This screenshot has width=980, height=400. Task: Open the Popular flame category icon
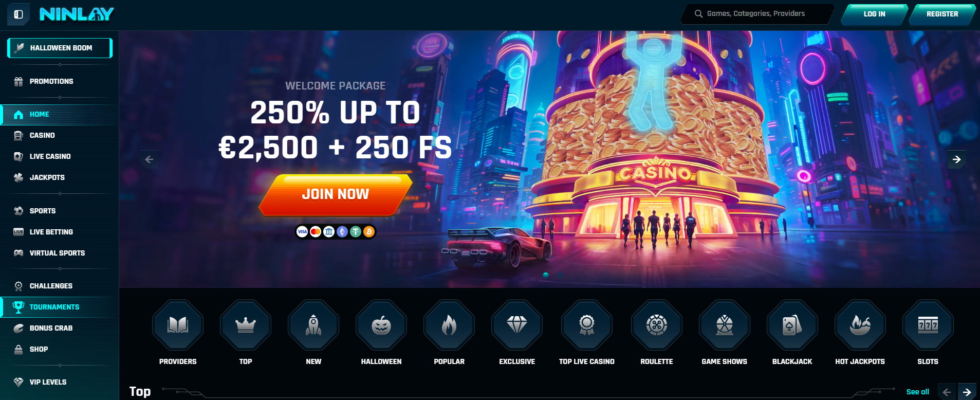coord(449,325)
